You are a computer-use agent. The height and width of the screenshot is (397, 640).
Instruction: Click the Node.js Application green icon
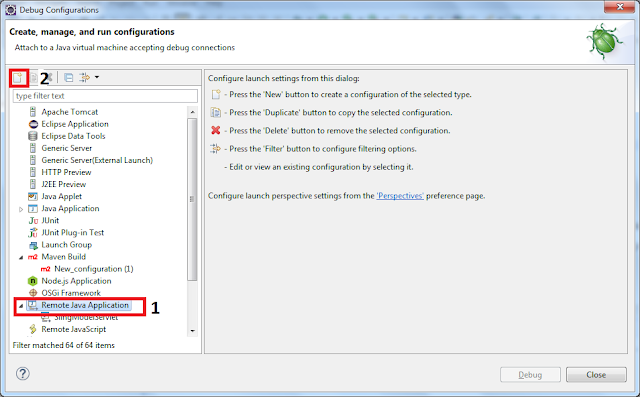click(x=33, y=281)
